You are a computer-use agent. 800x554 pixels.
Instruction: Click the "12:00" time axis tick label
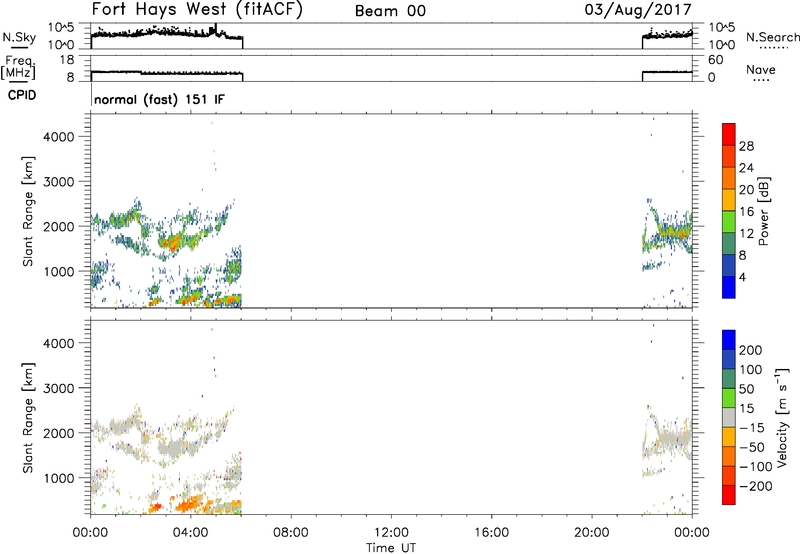(x=391, y=533)
